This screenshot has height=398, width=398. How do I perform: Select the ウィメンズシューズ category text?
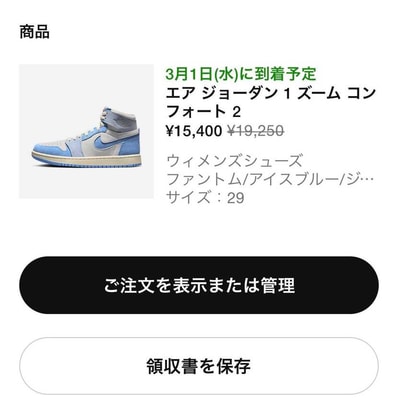[234, 161]
